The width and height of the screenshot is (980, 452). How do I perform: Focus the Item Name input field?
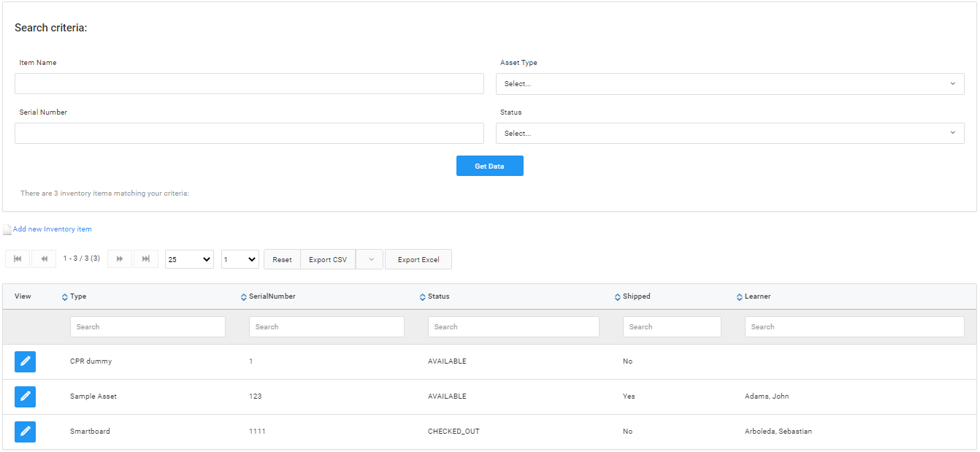(x=249, y=84)
